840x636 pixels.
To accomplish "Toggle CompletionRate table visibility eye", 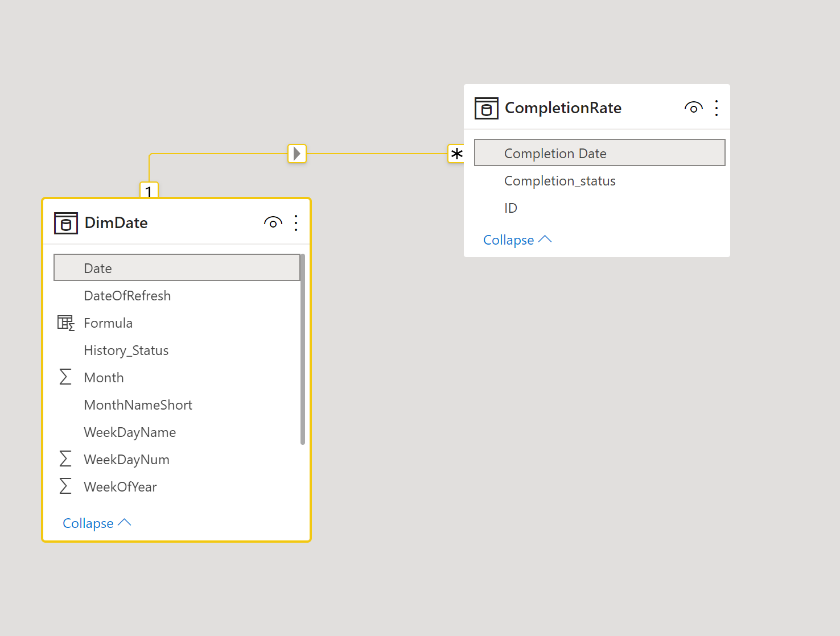I will click(x=694, y=108).
